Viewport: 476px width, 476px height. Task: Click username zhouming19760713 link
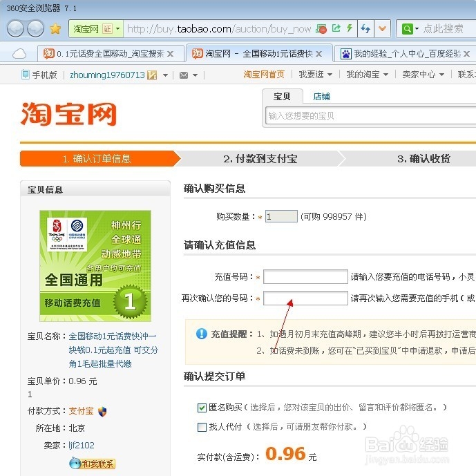pyautogui.click(x=107, y=75)
